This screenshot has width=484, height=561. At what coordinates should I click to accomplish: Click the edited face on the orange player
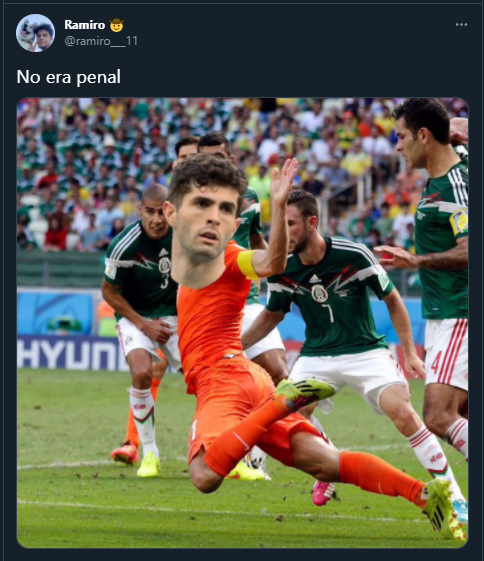click(204, 218)
